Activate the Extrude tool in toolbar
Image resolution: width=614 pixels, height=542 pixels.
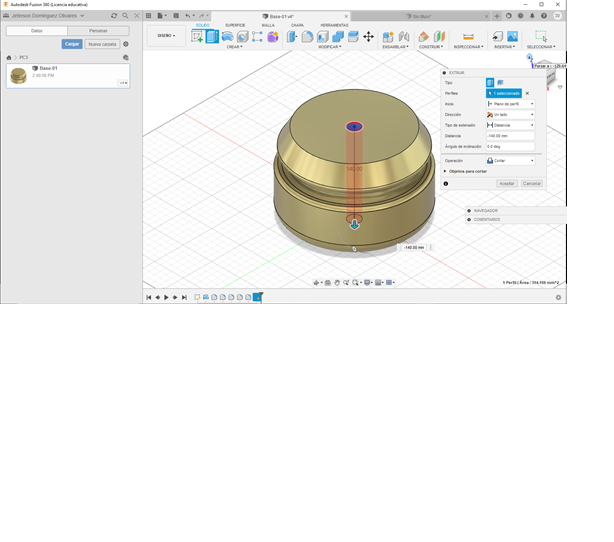click(x=212, y=36)
